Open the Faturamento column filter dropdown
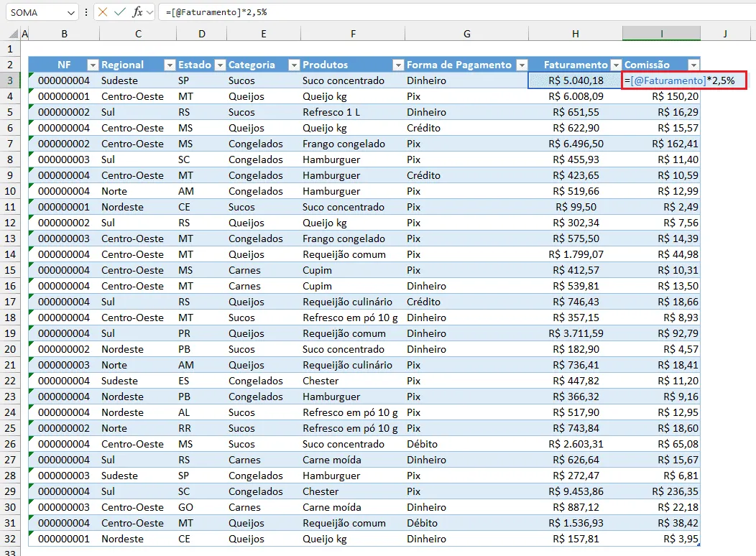 pos(616,65)
